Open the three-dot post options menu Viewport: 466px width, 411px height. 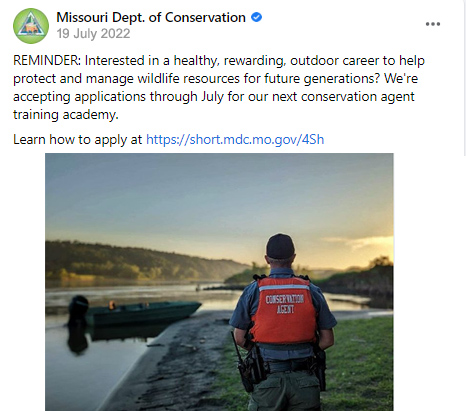pos(433,24)
